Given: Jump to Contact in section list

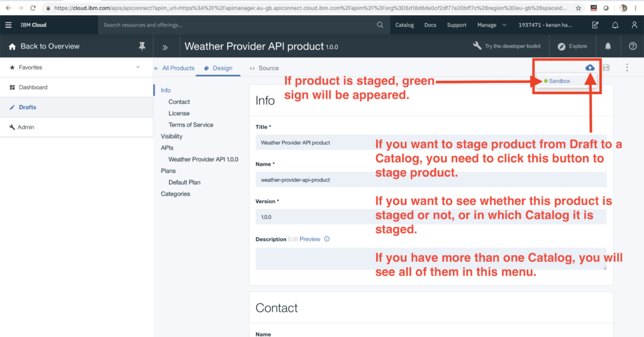Looking at the screenshot, I should tap(179, 102).
